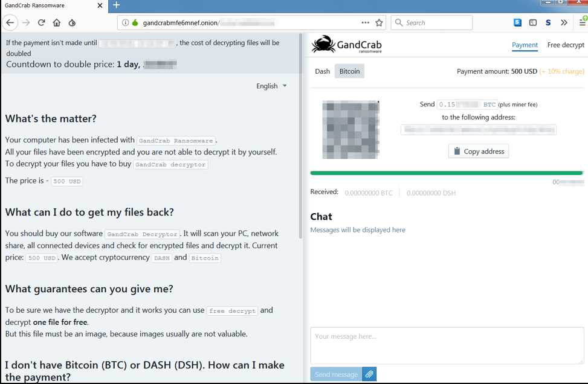The image size is (588, 384).
Task: Click the 'DASH' cryptocurrency label
Action: tap(161, 258)
